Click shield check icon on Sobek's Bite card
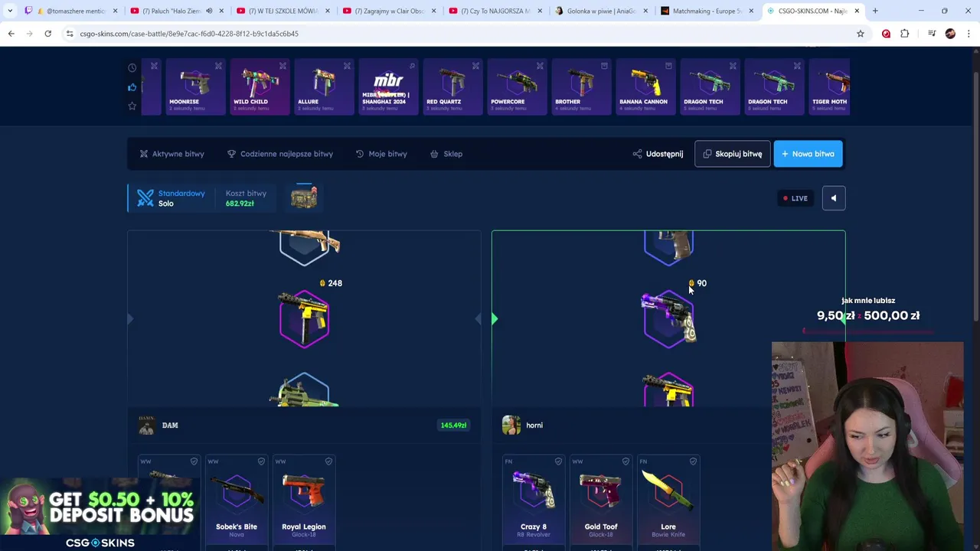The height and width of the screenshot is (551, 980). pyautogui.click(x=261, y=461)
